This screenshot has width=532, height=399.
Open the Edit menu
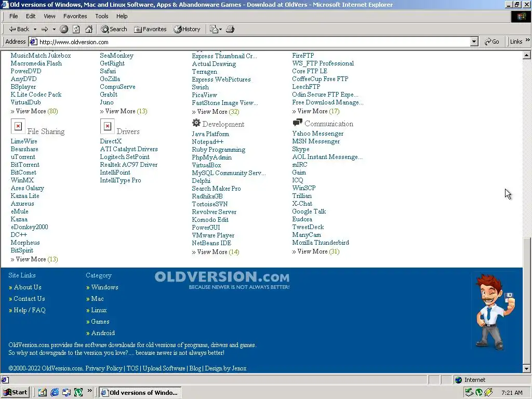point(31,16)
